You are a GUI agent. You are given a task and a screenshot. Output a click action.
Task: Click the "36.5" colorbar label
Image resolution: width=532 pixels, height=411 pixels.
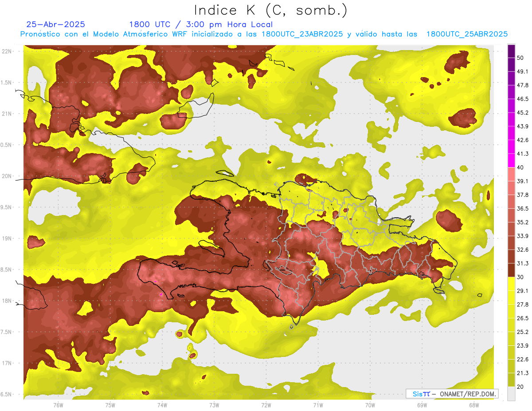point(523,208)
